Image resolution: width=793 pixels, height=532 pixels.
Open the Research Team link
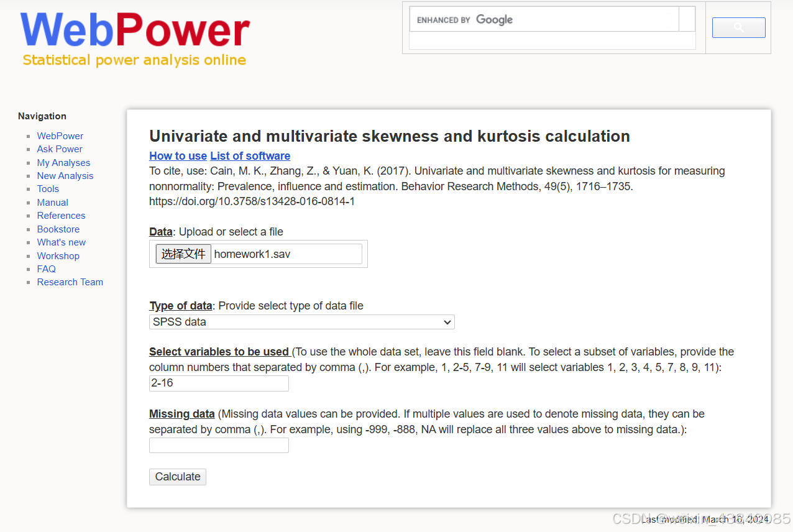pos(70,282)
